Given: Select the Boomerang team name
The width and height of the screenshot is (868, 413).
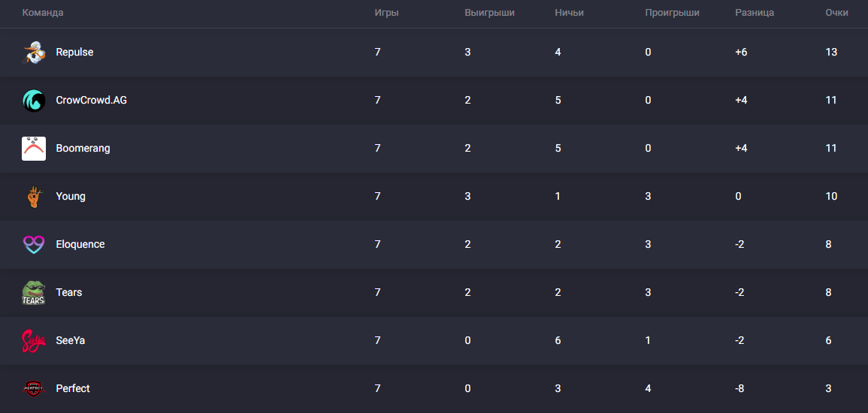Looking at the screenshot, I should (83, 149).
